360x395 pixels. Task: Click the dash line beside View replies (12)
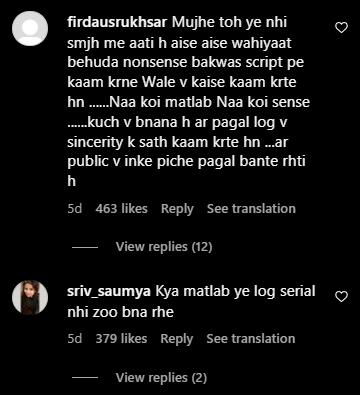click(x=85, y=247)
